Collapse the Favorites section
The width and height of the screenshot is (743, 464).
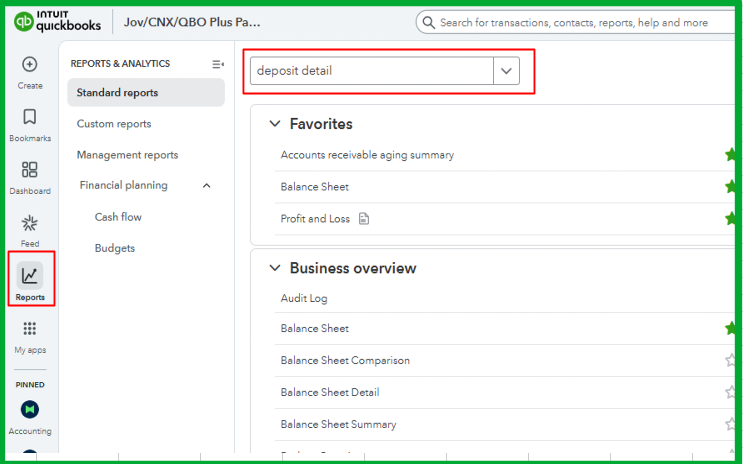(275, 124)
